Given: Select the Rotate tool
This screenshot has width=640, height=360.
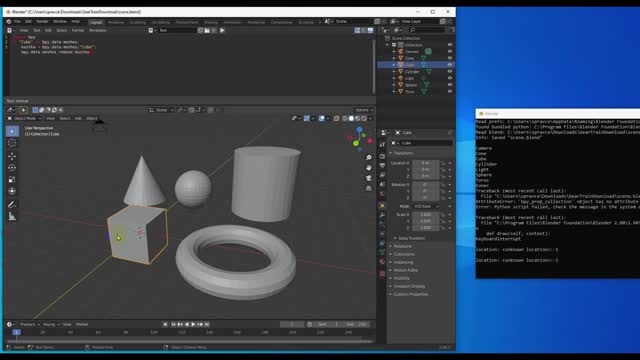Looking at the screenshot, I should 12,168.
